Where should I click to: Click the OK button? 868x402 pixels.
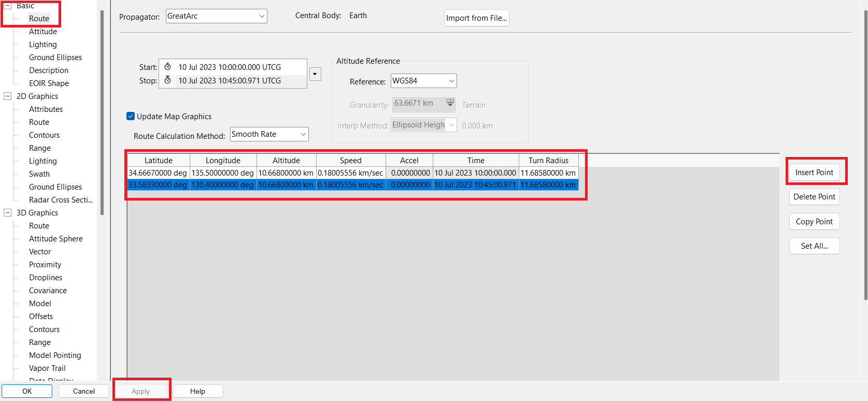tap(27, 391)
